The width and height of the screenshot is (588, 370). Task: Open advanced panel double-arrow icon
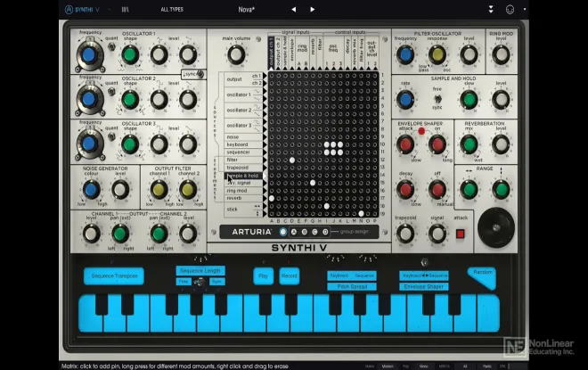(x=491, y=10)
